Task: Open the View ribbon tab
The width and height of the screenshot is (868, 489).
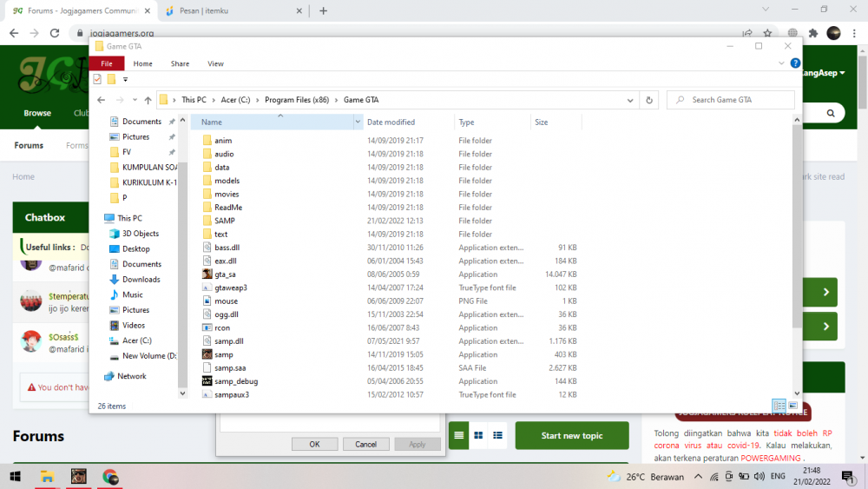Action: 215,63
